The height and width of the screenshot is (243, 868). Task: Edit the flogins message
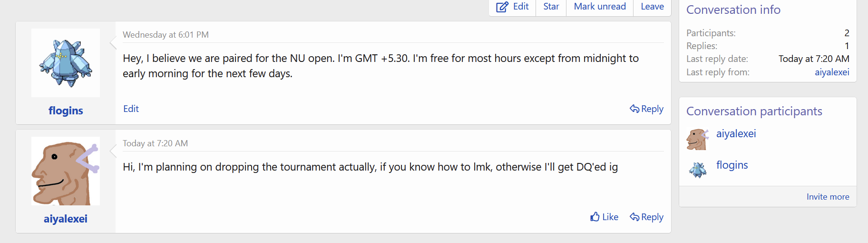[131, 109]
